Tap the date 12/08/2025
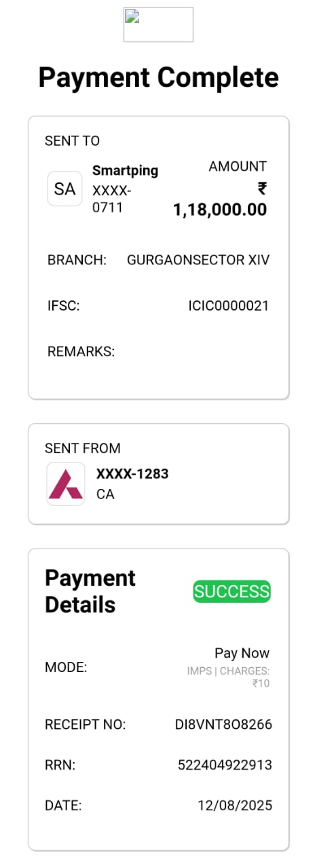 click(235, 806)
